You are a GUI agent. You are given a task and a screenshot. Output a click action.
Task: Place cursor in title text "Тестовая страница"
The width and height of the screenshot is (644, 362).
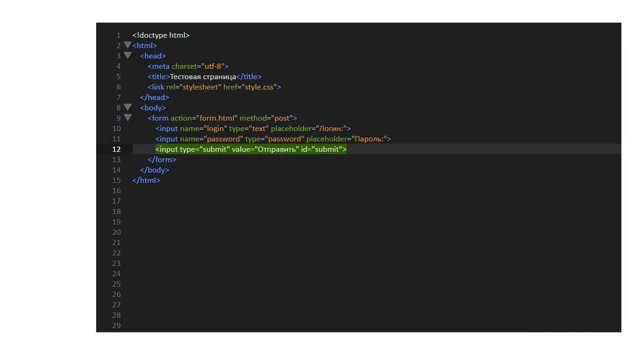pyautogui.click(x=203, y=77)
